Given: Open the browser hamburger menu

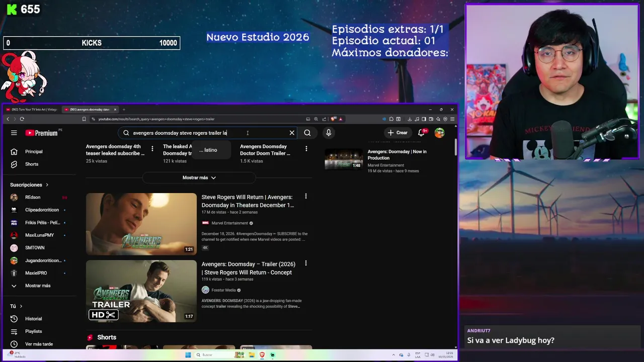Looking at the screenshot, I should pos(452,119).
